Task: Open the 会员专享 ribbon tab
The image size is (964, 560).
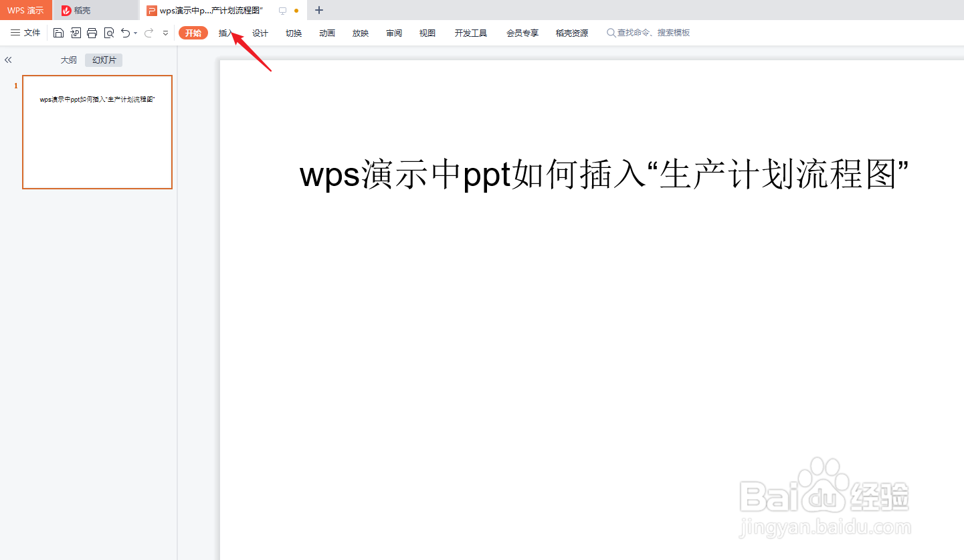Action: [x=522, y=33]
